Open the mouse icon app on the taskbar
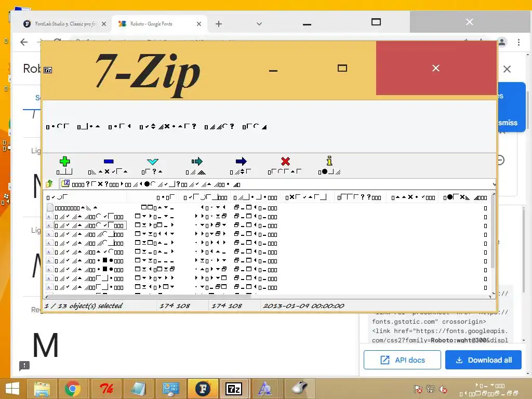This screenshot has width=532, height=399. 299,389
